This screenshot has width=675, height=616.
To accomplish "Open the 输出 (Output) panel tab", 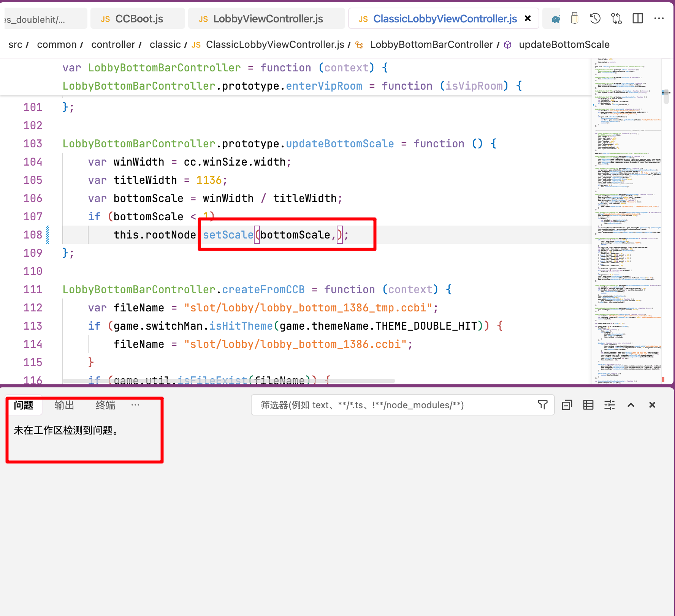I will pos(64,405).
